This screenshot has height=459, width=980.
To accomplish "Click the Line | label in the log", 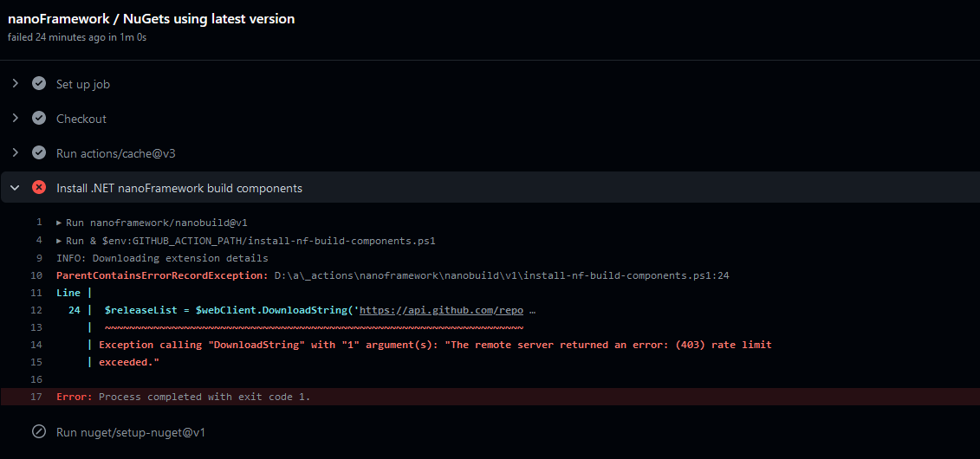I will pyautogui.click(x=75, y=292).
